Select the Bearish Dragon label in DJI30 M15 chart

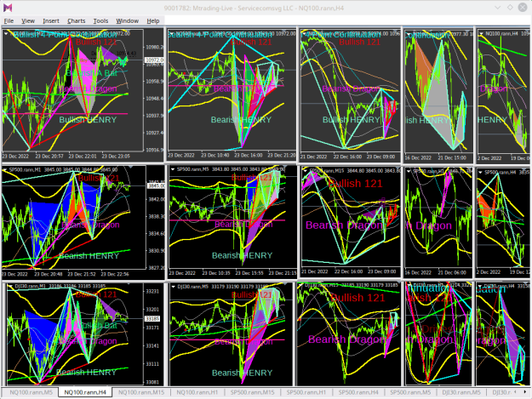tap(346, 339)
